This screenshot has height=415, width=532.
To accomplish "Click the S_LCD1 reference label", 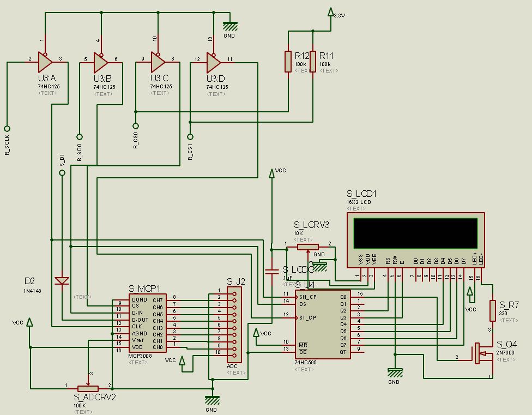I will (361, 194).
